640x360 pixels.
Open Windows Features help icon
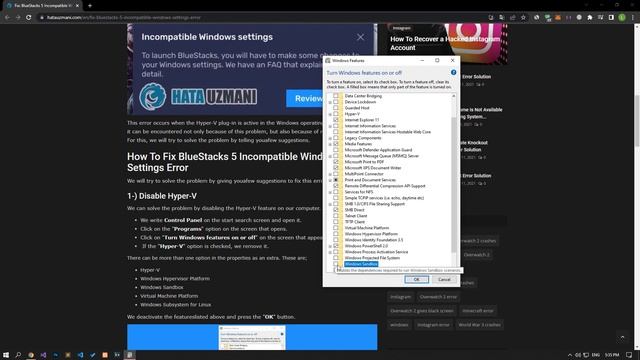453,72
